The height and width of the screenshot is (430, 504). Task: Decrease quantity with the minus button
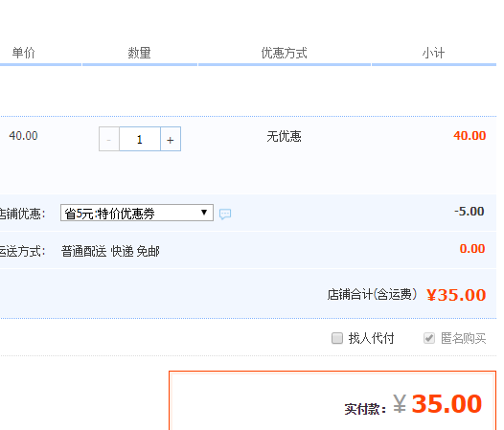(109, 139)
